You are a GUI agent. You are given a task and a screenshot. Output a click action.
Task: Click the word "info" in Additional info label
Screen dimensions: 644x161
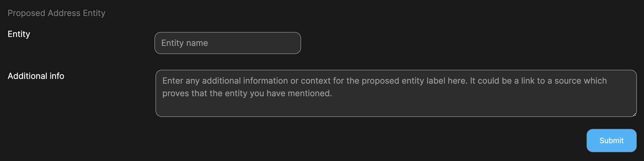pyautogui.click(x=57, y=76)
